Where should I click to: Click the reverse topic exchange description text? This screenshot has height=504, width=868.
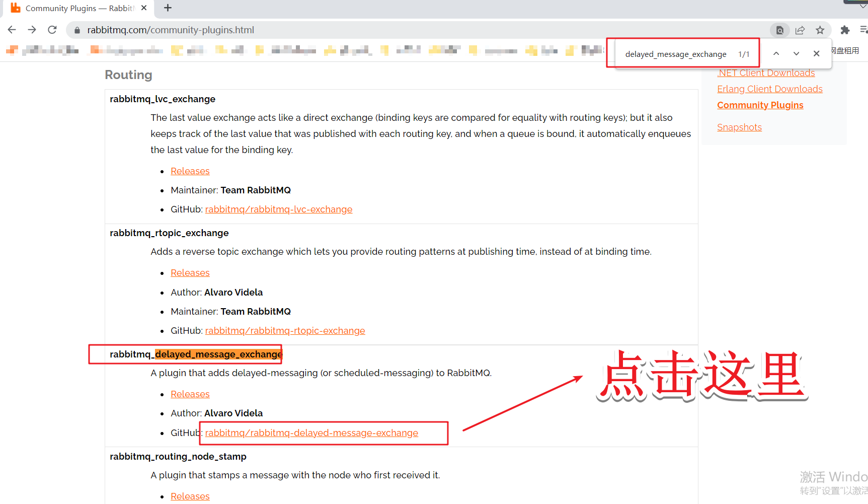click(x=401, y=252)
